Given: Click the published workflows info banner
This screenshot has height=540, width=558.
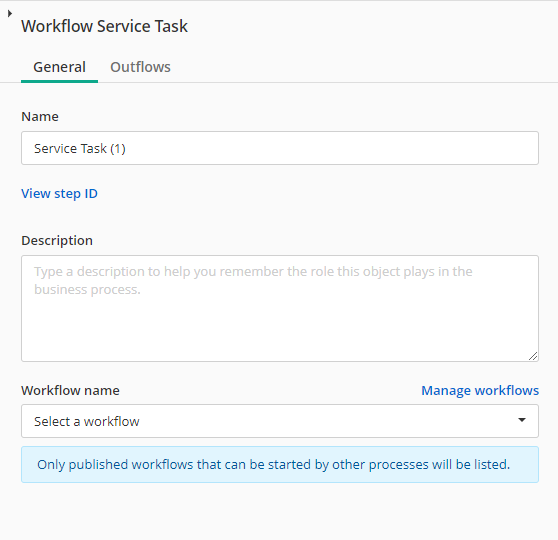Looking at the screenshot, I should pyautogui.click(x=280, y=465).
